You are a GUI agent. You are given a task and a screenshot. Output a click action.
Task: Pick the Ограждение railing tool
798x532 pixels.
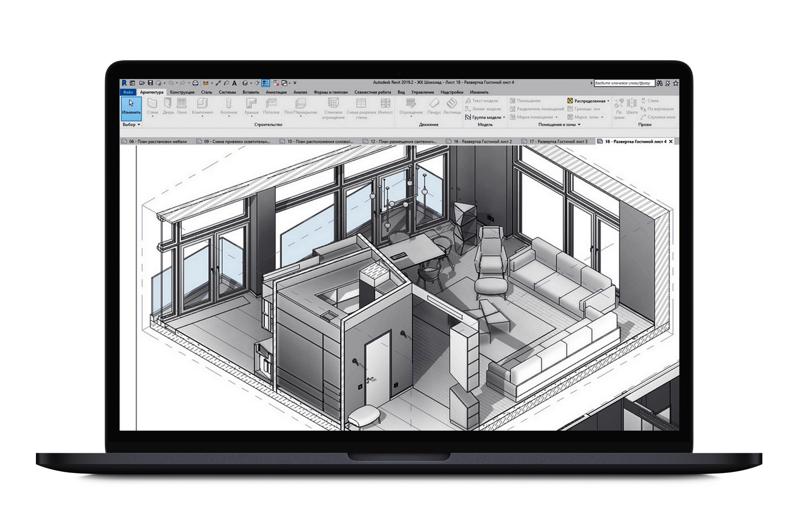pyautogui.click(x=411, y=106)
